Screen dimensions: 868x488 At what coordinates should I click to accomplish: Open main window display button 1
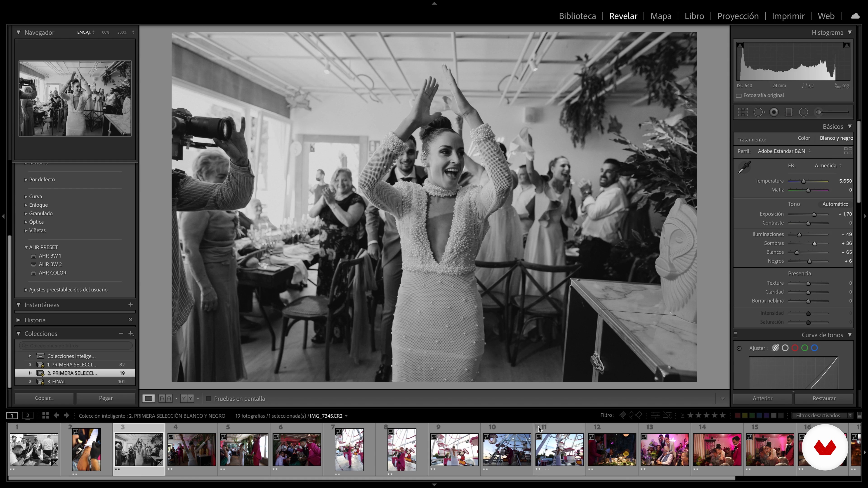click(12, 416)
